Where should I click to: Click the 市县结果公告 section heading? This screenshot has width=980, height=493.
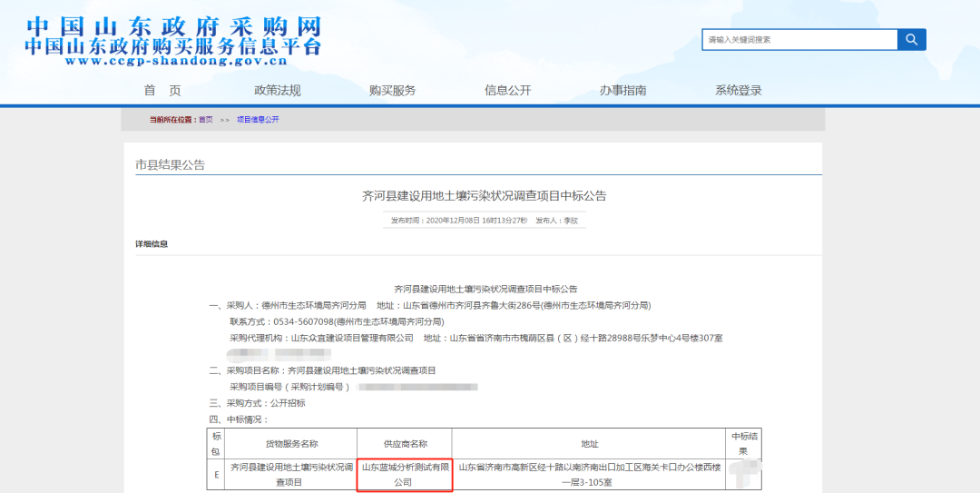[170, 165]
